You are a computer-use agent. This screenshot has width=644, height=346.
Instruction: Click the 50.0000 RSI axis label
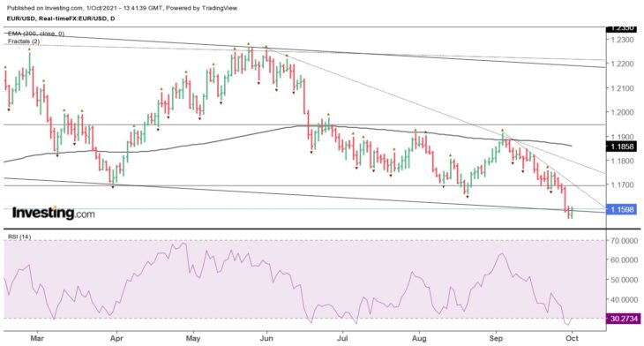point(625,280)
